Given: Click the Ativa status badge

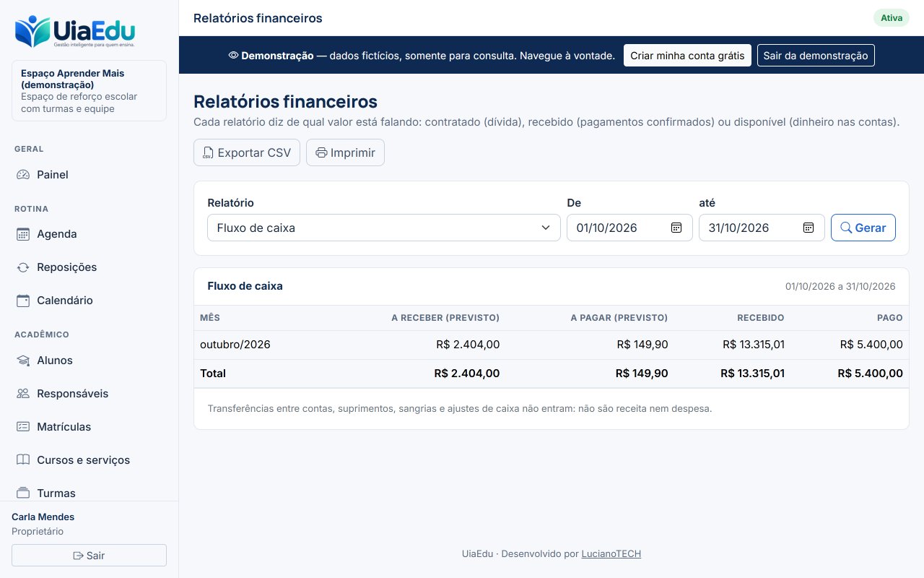Looking at the screenshot, I should coord(892,18).
